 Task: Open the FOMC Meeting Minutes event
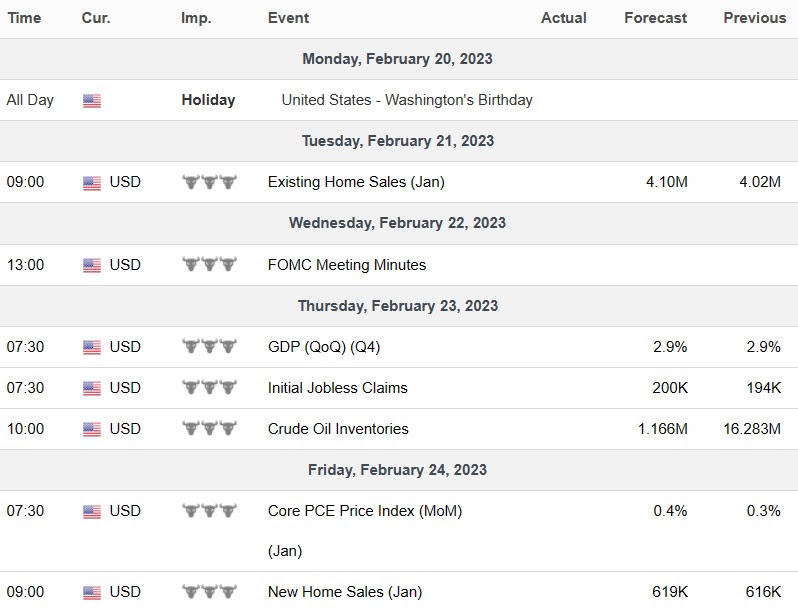(347, 265)
